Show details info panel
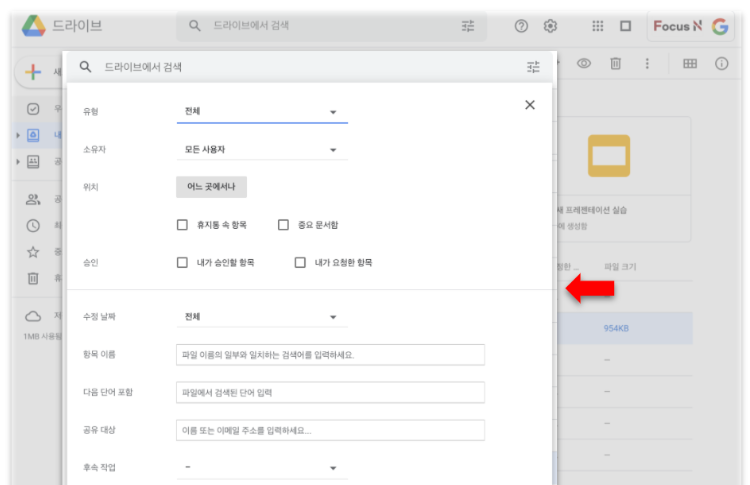Viewport: 750px width, 485px height. [721, 63]
